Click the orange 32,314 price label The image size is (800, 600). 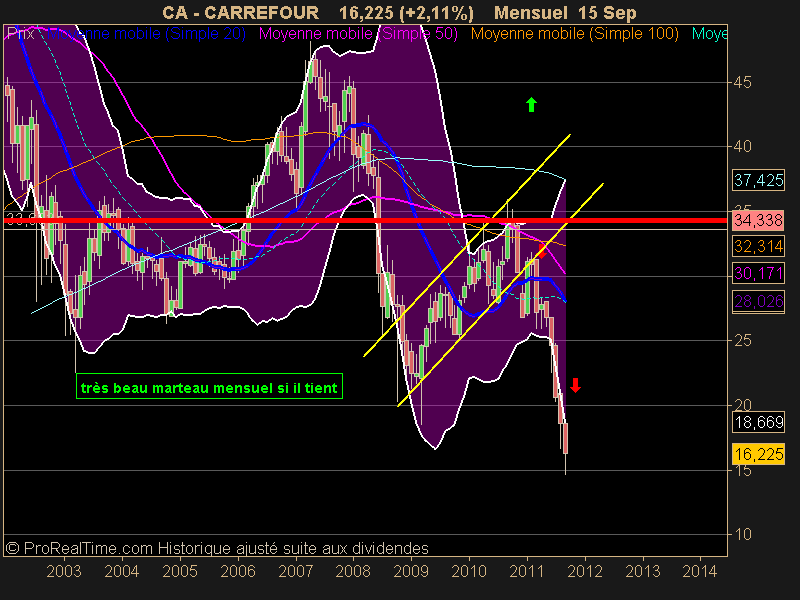759,246
